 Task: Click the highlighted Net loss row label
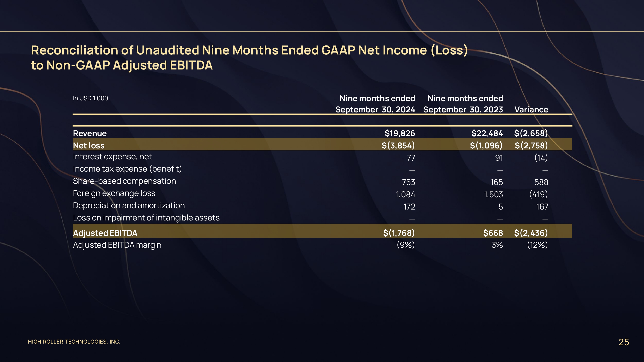click(x=88, y=145)
